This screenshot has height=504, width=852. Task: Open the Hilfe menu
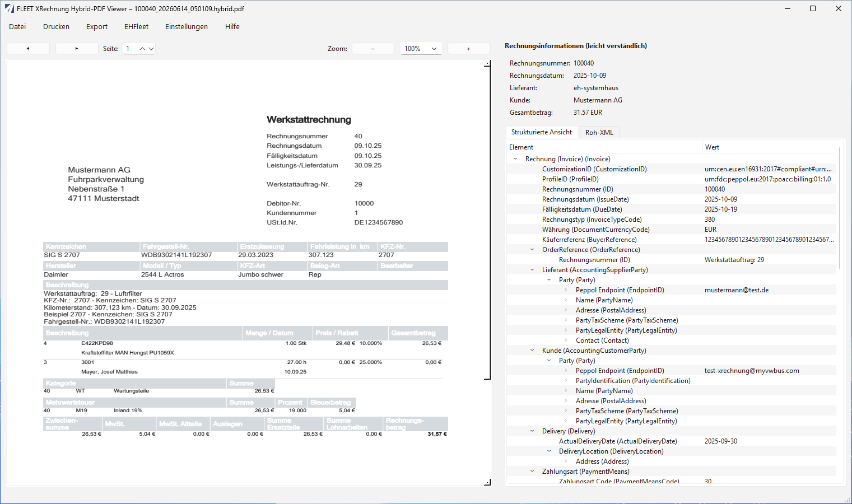[232, 26]
